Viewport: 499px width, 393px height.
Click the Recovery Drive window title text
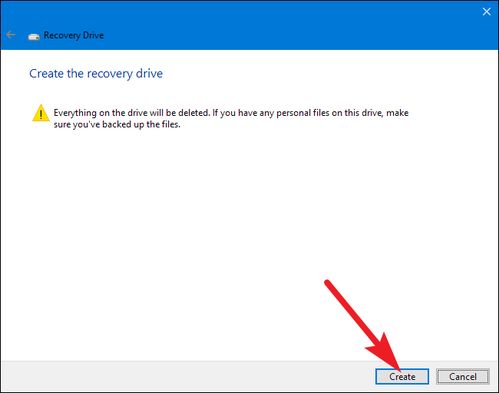[x=74, y=35]
